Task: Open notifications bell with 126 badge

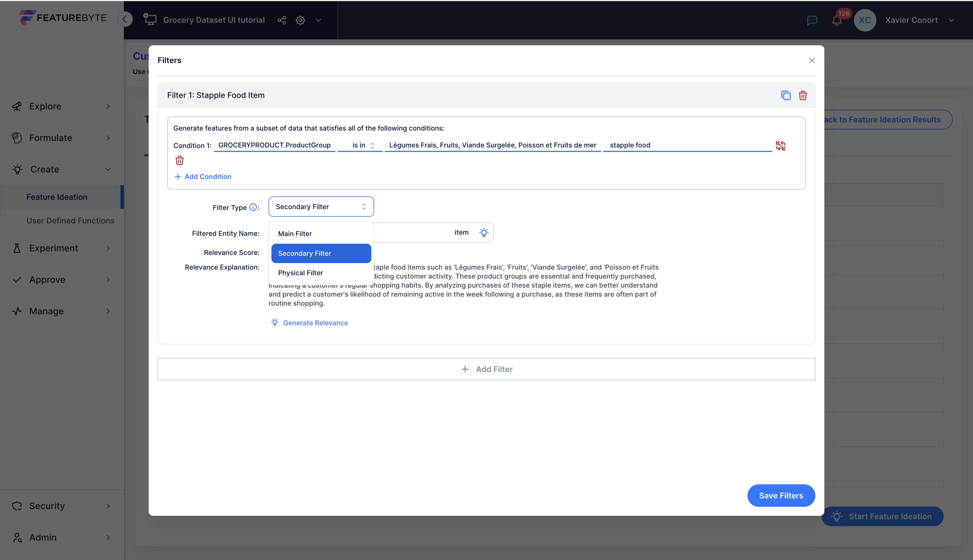Action: (837, 20)
